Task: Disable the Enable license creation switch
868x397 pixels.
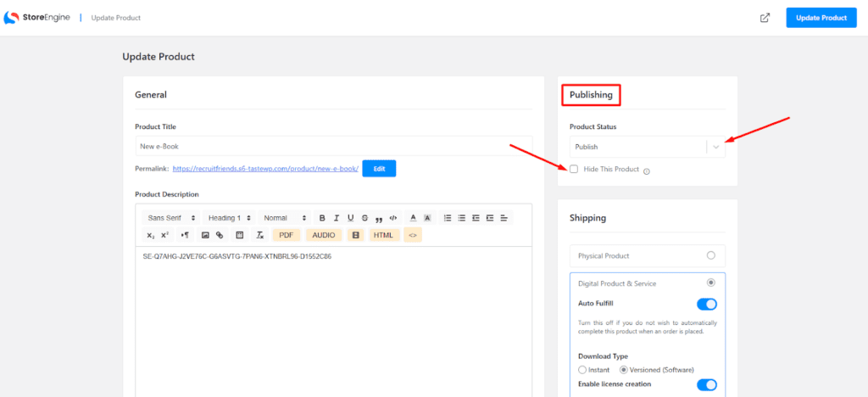Action: (x=707, y=385)
